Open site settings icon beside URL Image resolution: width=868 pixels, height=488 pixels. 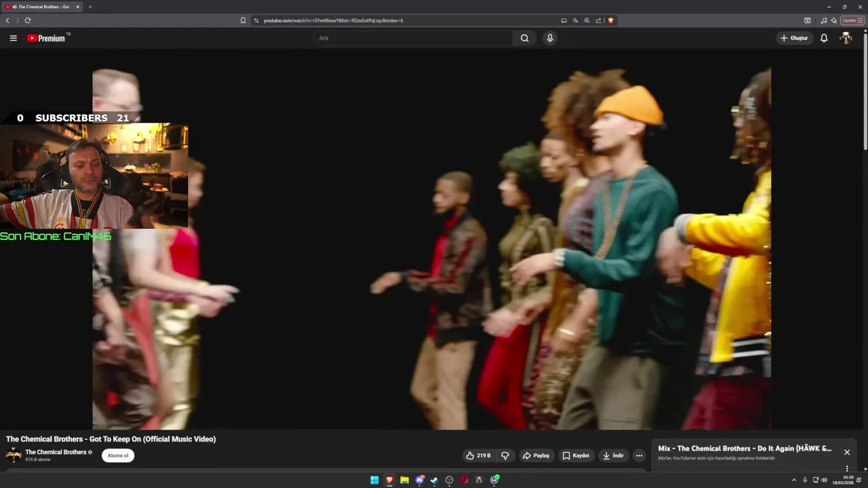pos(256,20)
